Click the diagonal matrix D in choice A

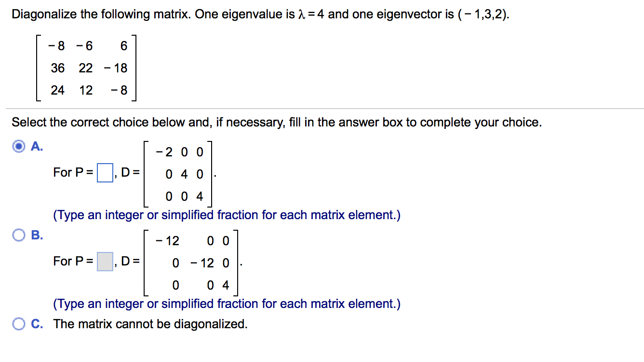[x=177, y=174]
